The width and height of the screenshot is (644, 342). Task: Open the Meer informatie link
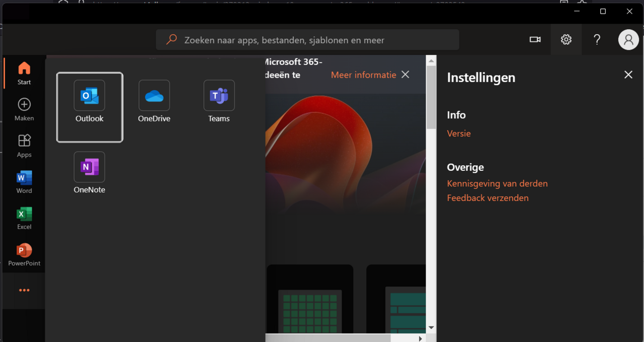pyautogui.click(x=363, y=75)
